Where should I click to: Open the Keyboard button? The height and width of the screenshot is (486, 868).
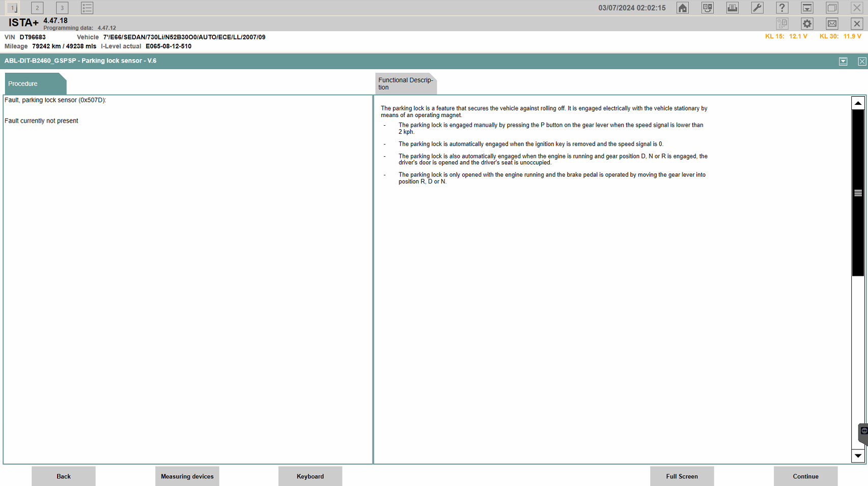(x=311, y=476)
